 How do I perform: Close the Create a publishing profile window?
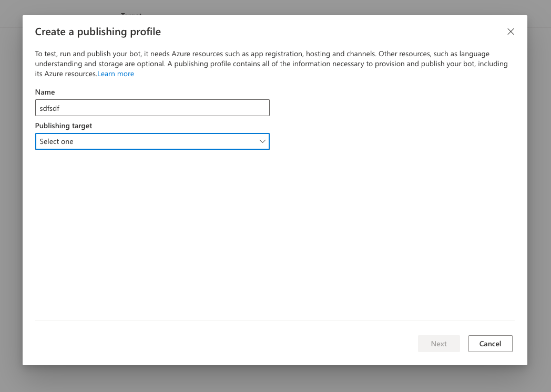click(x=510, y=32)
